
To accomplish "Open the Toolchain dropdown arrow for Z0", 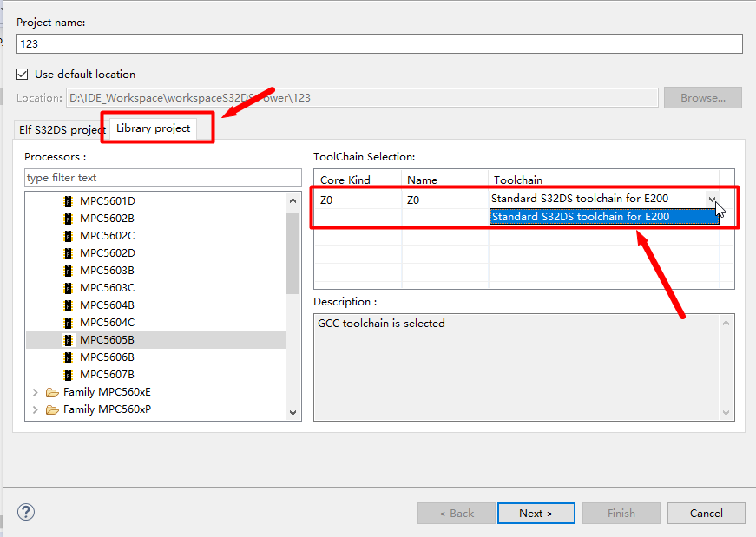I will point(712,199).
